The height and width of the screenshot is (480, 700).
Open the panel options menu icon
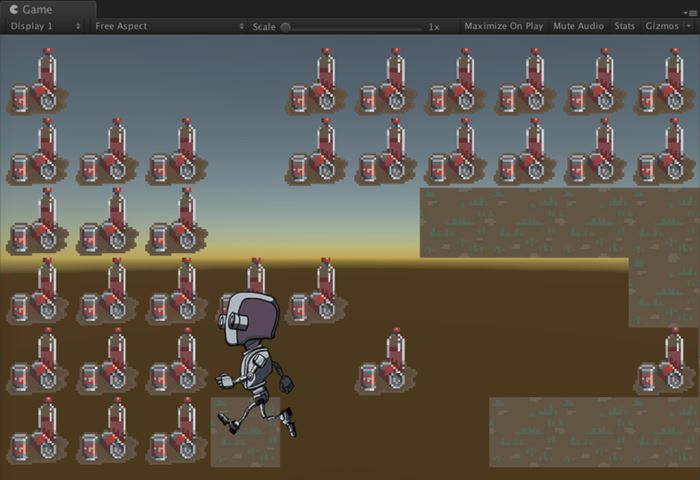688,12
